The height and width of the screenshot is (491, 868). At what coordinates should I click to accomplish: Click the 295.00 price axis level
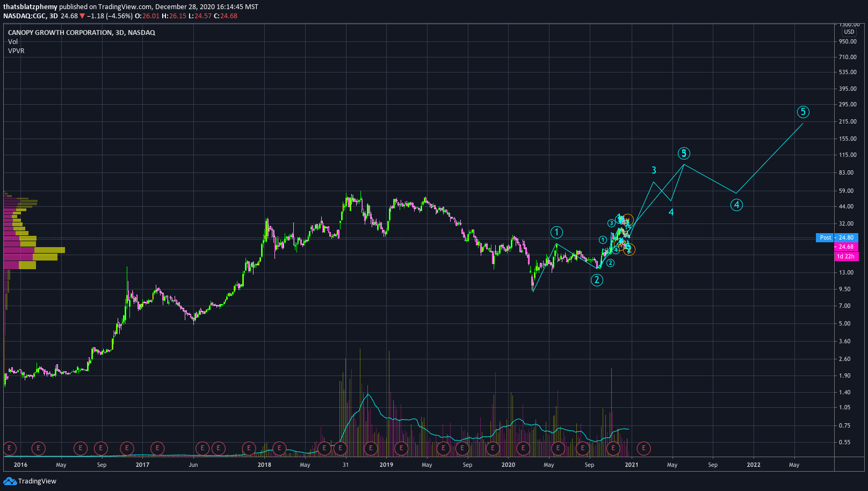848,104
